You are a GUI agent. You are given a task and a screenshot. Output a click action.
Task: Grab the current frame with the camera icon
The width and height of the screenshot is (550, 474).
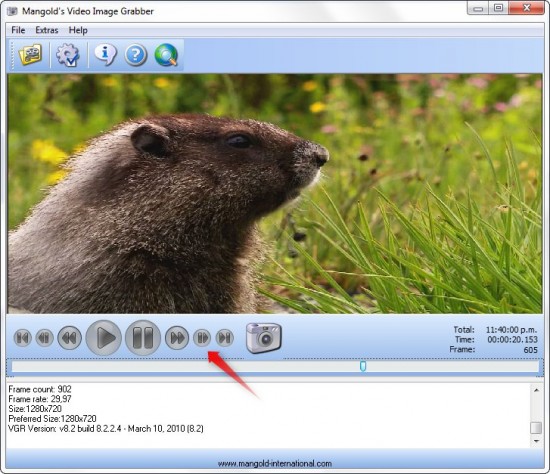click(264, 338)
